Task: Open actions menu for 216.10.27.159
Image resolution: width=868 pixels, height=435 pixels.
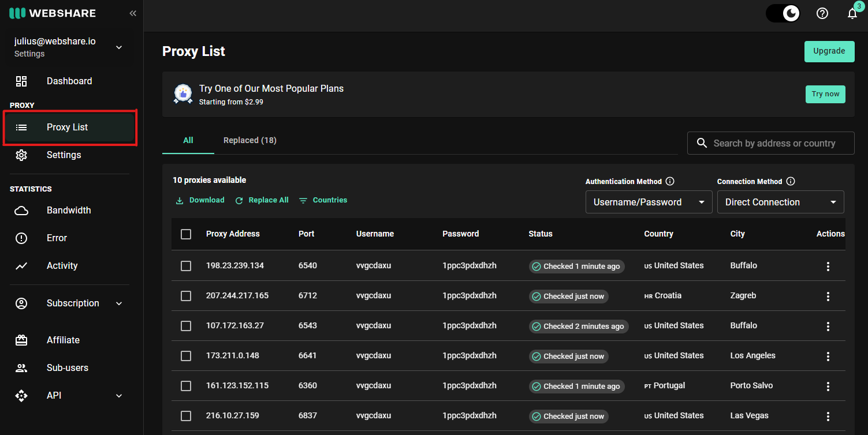Action: [828, 417]
